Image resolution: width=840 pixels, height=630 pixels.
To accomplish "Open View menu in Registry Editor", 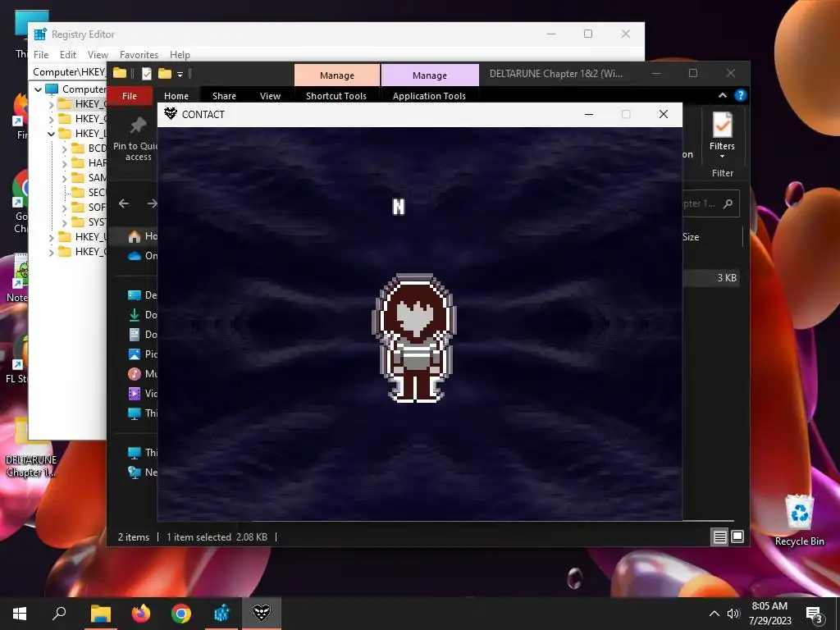I will click(x=98, y=55).
